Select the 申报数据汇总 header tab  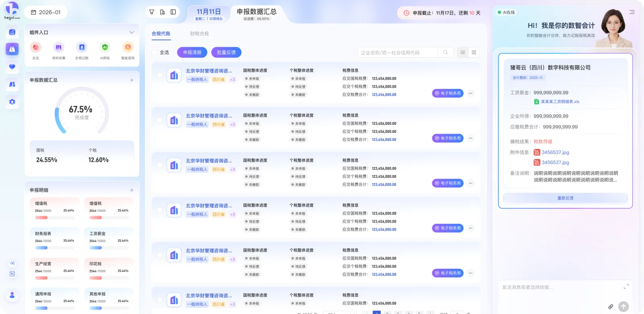click(x=256, y=14)
